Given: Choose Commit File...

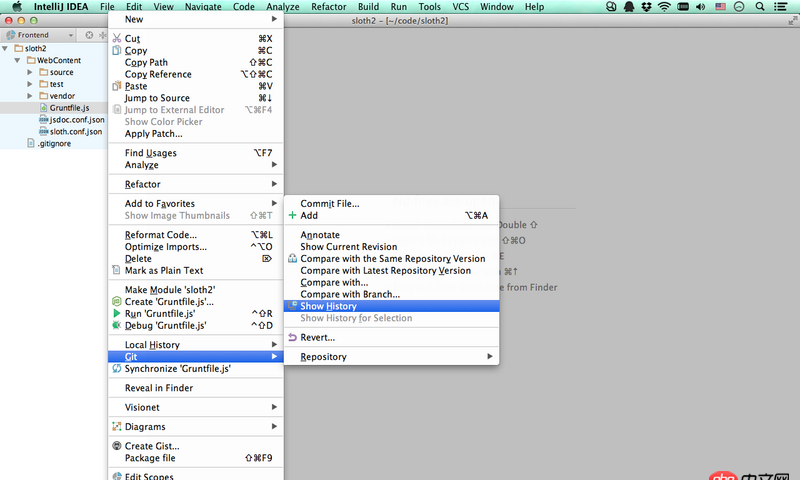Looking at the screenshot, I should coord(392,203).
